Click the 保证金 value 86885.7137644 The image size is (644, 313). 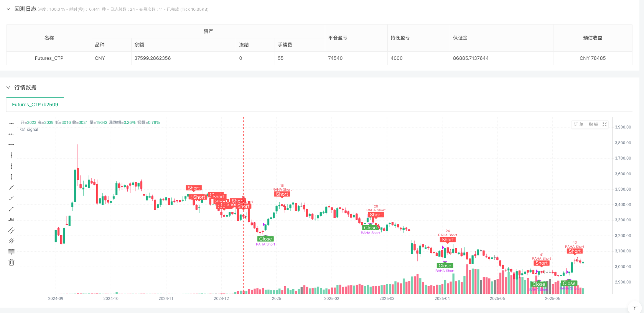(471, 58)
